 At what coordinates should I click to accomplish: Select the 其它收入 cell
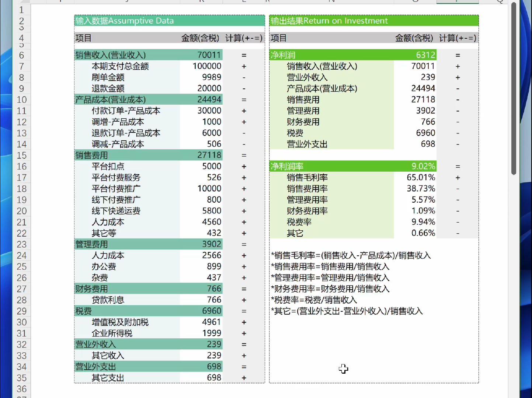tap(127, 356)
